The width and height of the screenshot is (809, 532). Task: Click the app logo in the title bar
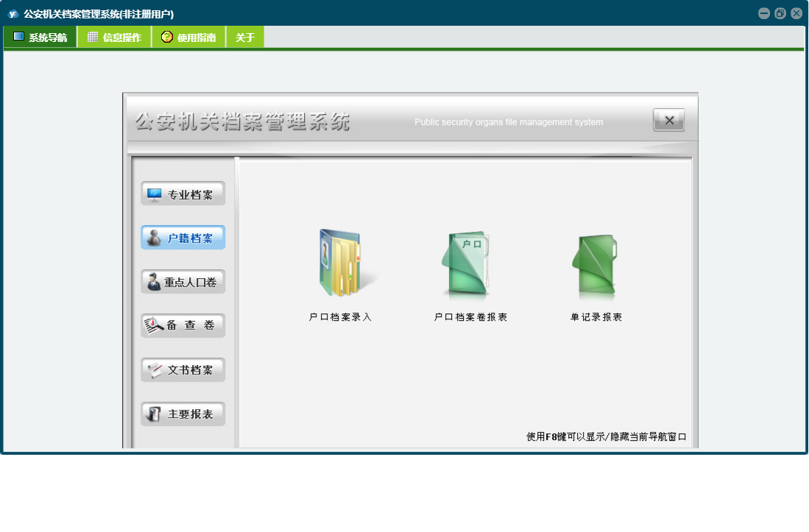[x=13, y=14]
